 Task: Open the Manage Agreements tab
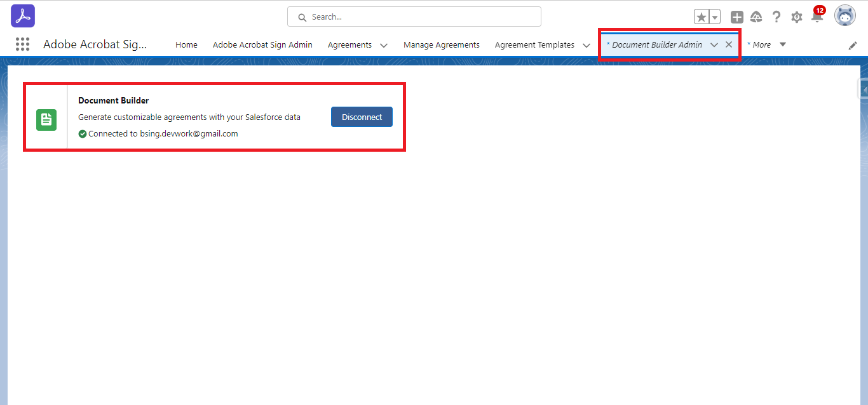click(x=442, y=44)
